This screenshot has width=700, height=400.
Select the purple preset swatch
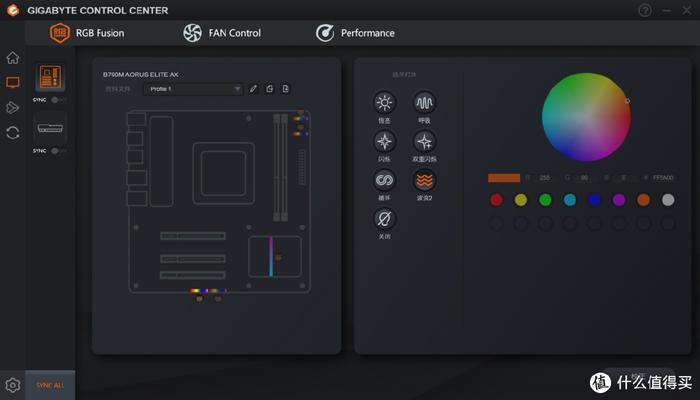(619, 200)
